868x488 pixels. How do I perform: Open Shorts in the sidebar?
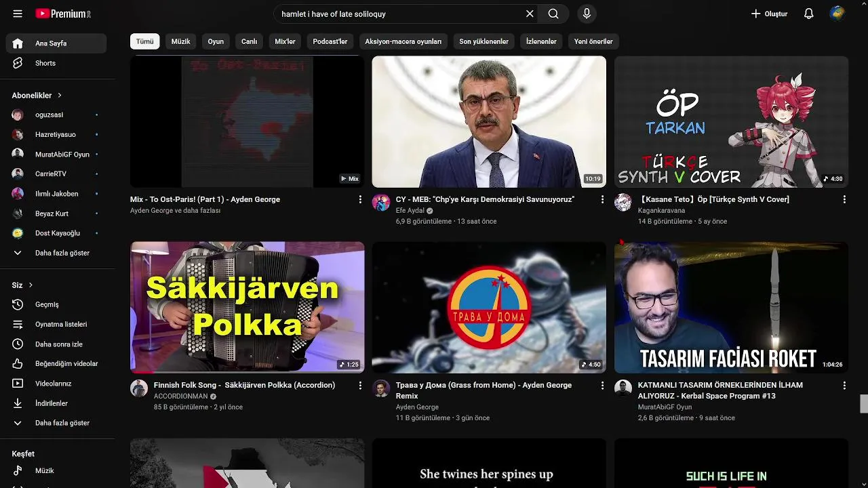point(56,63)
